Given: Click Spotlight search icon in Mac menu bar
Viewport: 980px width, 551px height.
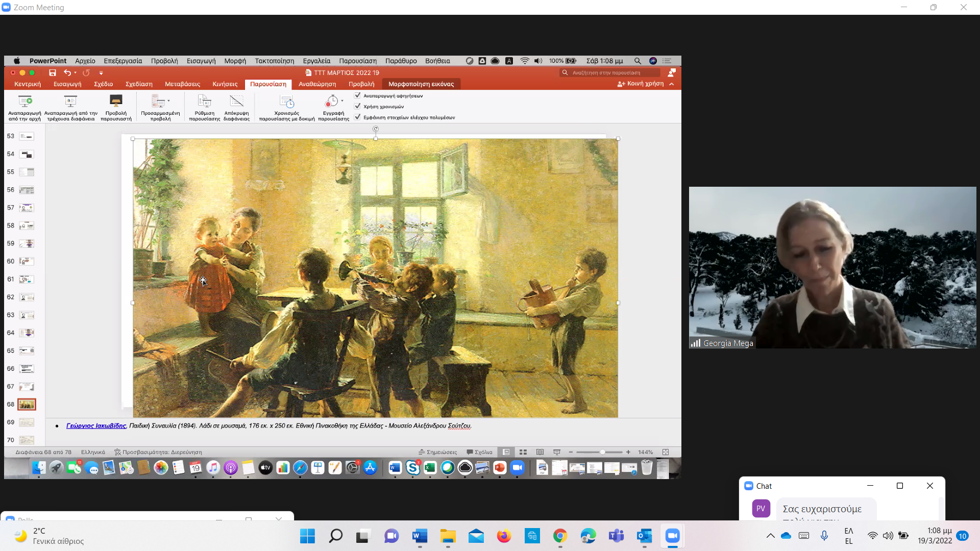Looking at the screenshot, I should (638, 61).
